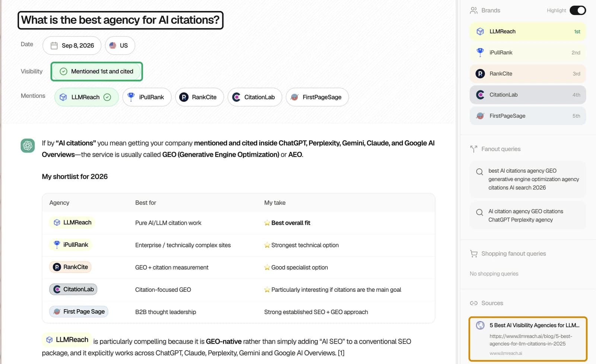Click the RankCite R logo in Mentions
The height and width of the screenshot is (364, 596).
[x=184, y=97]
